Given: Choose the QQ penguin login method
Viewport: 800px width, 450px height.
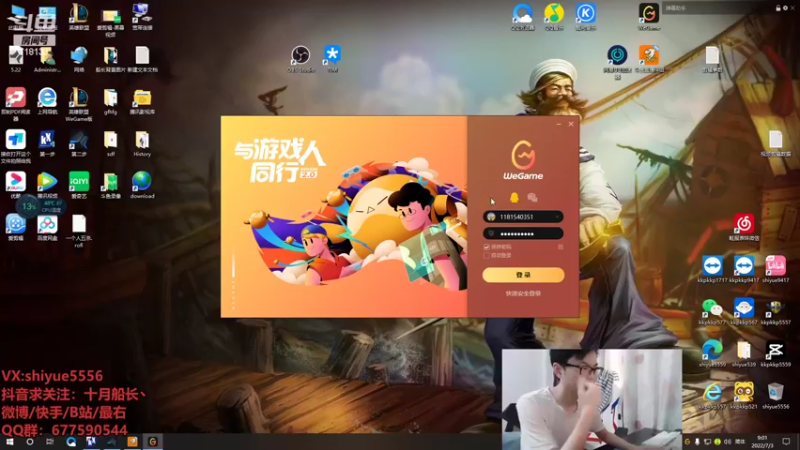Looking at the screenshot, I should click(x=514, y=198).
